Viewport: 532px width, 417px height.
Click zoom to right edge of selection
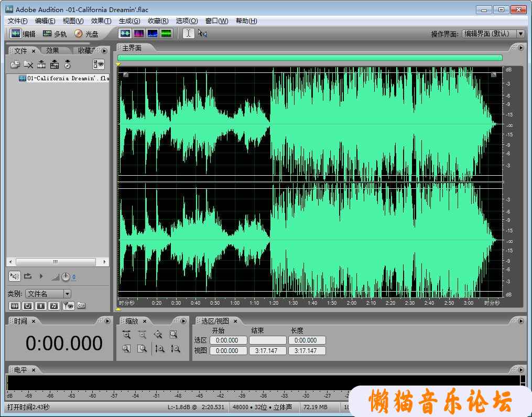point(142,349)
